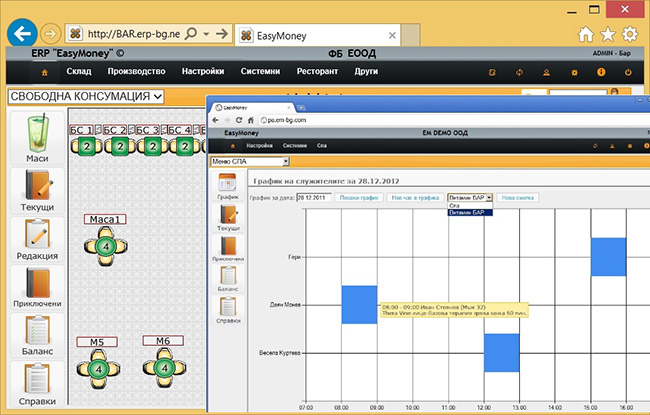Open Настройки menu in SPA window
650x415 pixels.
260,146
